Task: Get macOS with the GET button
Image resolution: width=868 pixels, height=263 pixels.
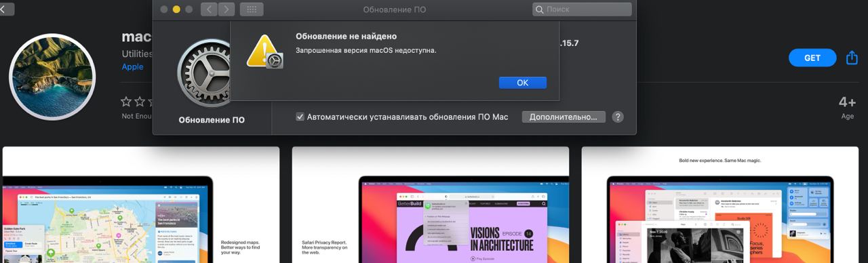Action: pos(812,58)
